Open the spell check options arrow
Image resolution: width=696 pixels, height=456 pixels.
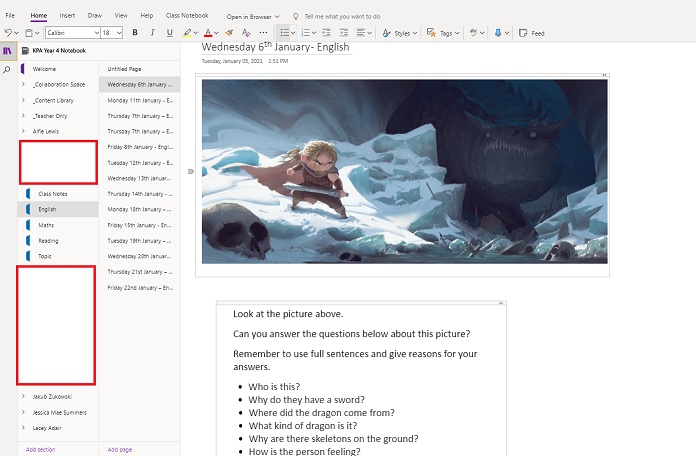[482, 33]
